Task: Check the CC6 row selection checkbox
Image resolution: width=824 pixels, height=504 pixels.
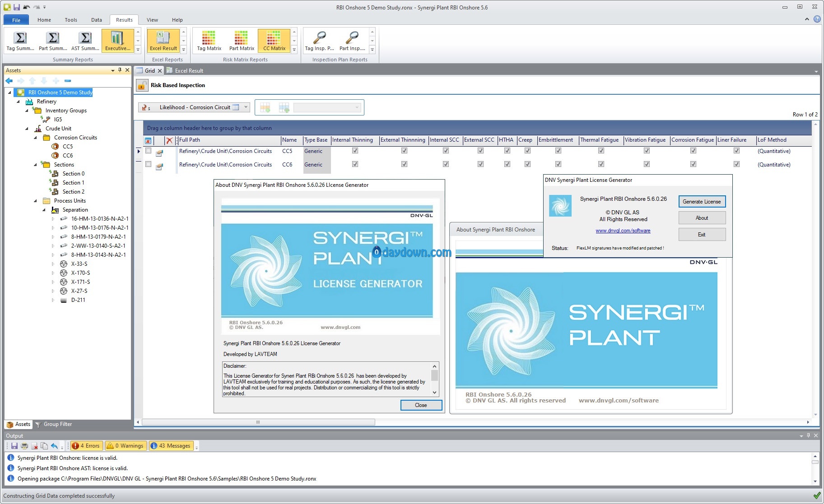Action: pos(148,164)
